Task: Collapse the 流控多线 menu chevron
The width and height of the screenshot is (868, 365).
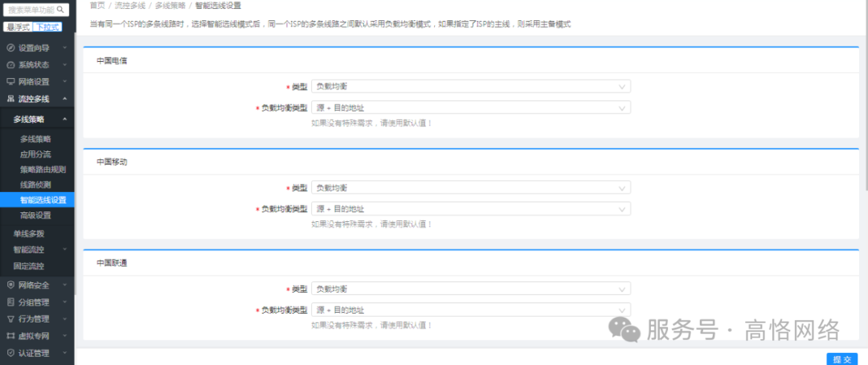Action: coord(65,99)
